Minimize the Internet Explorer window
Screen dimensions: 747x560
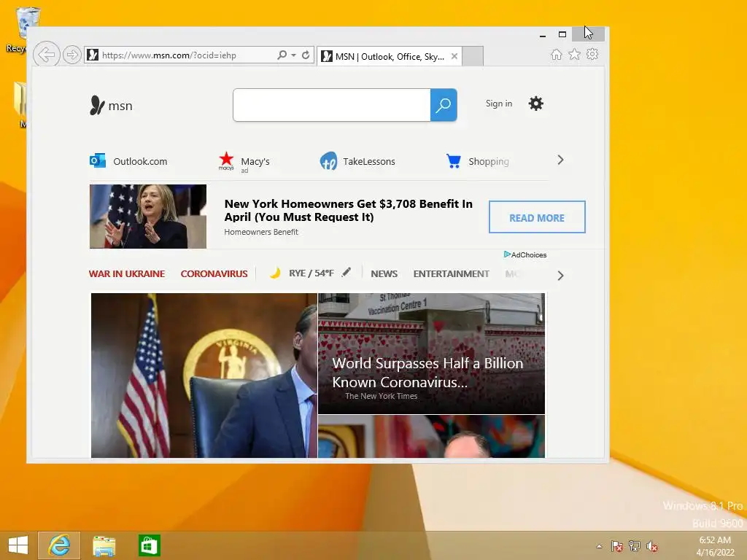click(x=543, y=35)
